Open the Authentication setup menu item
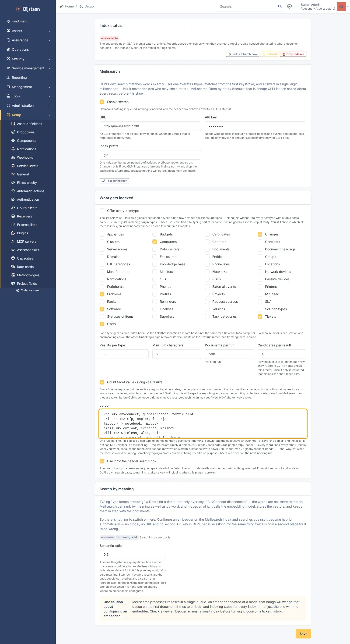The height and width of the screenshot is (644, 350). tap(28, 199)
